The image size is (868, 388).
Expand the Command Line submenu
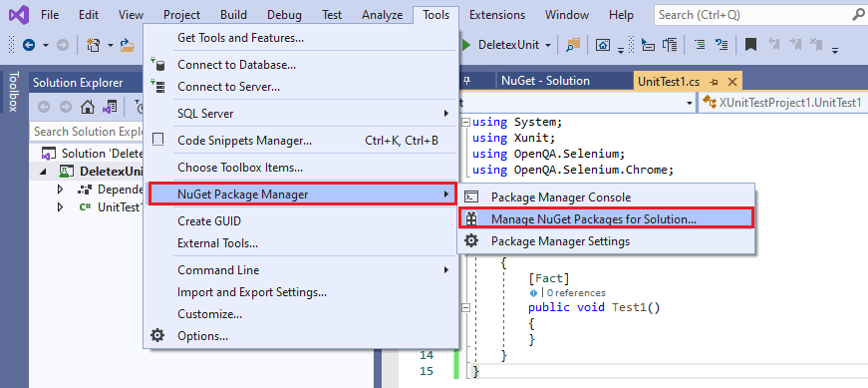(x=301, y=270)
